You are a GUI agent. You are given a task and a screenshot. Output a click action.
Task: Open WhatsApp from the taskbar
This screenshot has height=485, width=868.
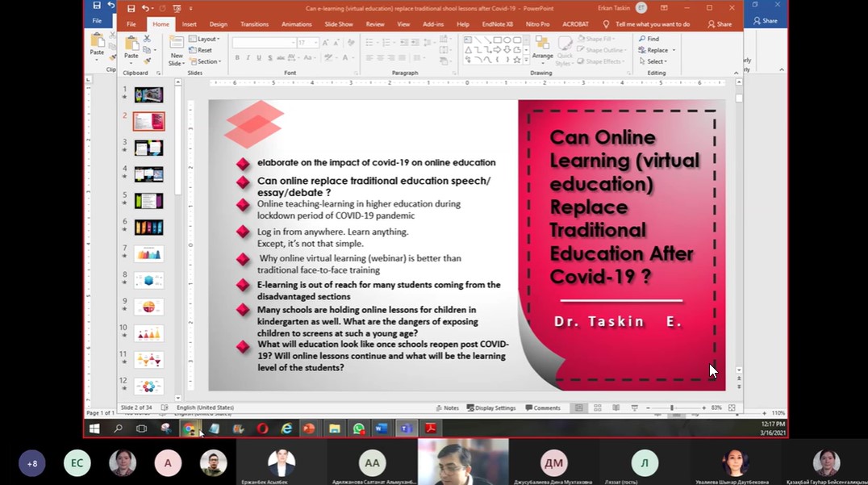pyautogui.click(x=359, y=429)
